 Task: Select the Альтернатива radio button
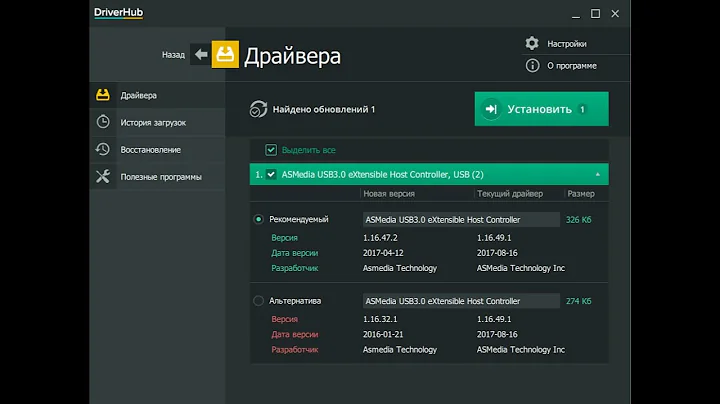259,300
